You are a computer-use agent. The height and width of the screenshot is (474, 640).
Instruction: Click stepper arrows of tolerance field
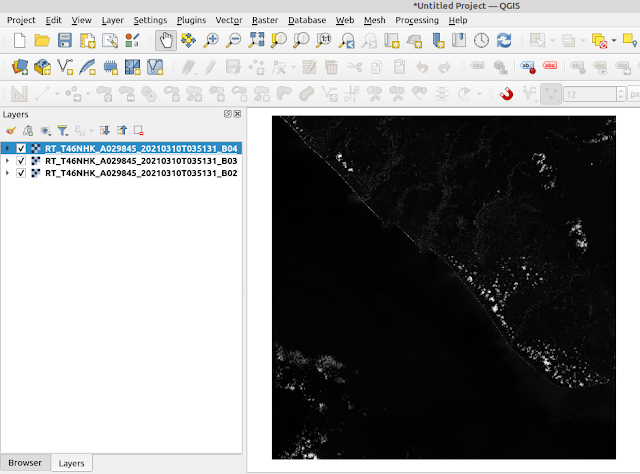click(x=620, y=94)
